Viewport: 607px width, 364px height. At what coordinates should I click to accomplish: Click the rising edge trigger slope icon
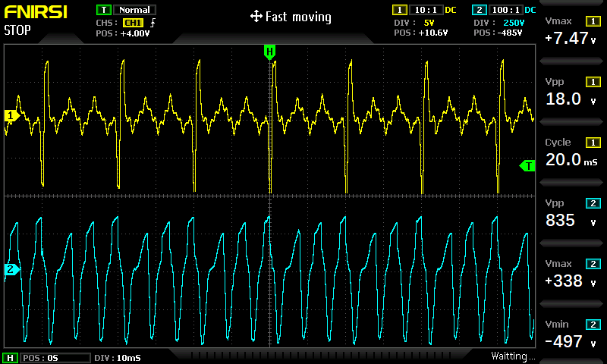(153, 23)
